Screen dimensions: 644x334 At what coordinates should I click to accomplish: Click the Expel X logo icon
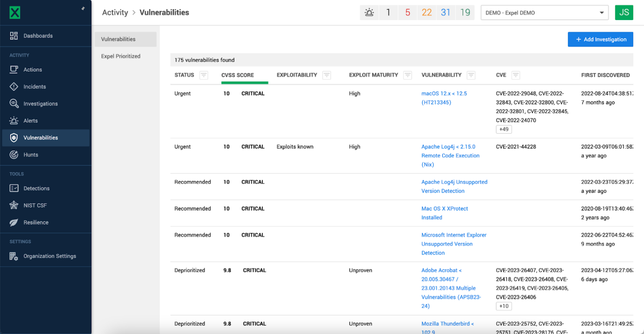point(15,13)
